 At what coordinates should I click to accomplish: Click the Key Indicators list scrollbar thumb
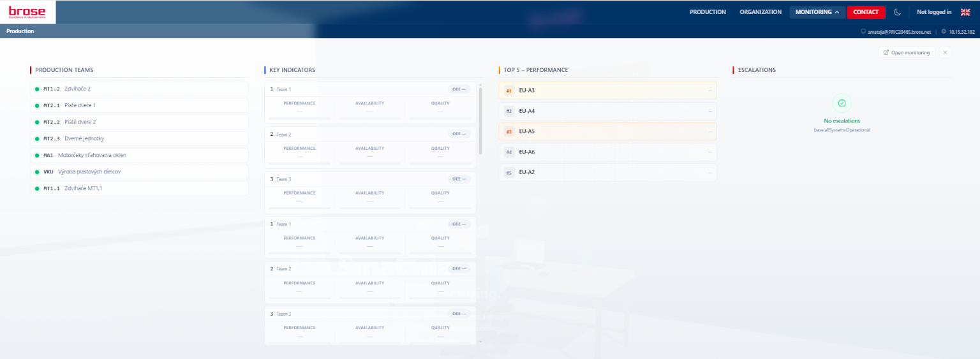tap(480, 121)
